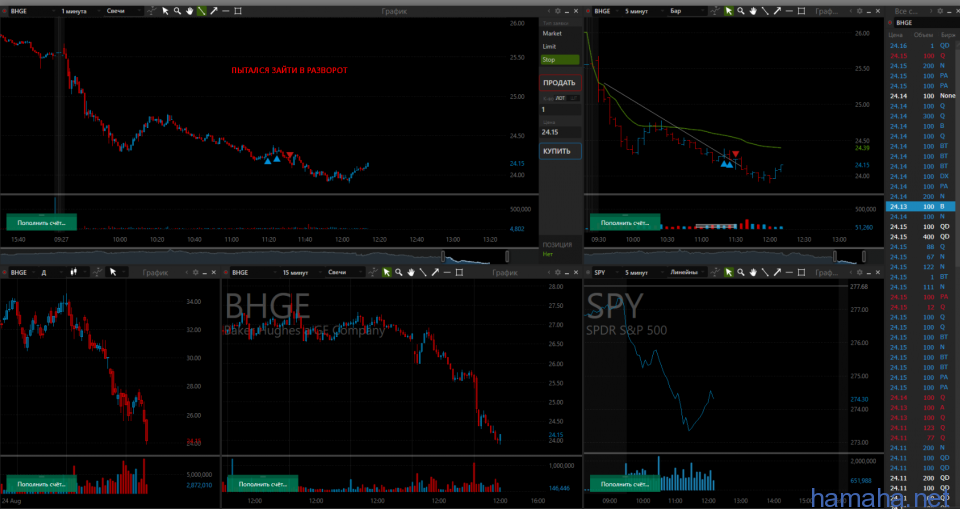
Task: Click the lot quantity field showing 1
Action: [x=560, y=110]
